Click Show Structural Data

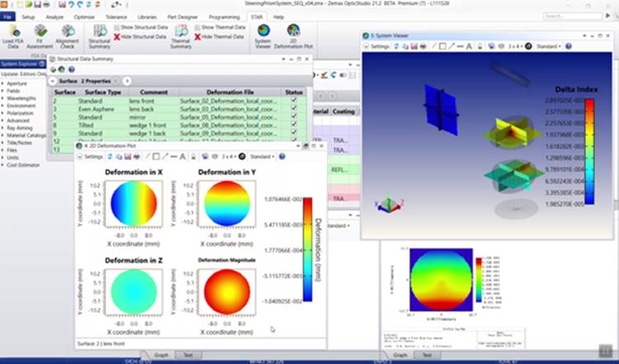141,27
